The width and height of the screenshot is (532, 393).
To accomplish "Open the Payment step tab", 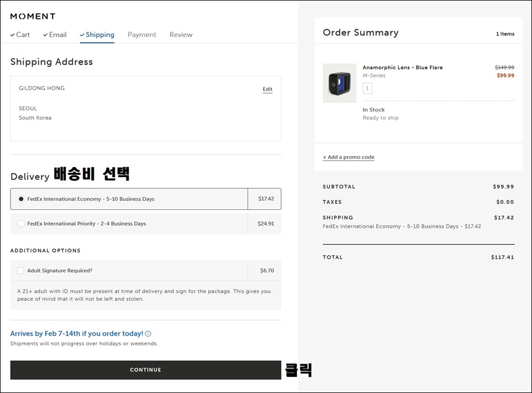I will (x=142, y=34).
